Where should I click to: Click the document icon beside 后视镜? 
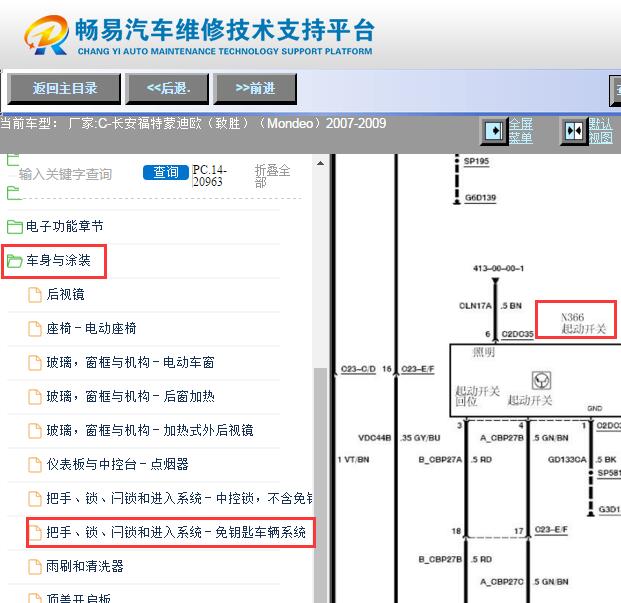click(x=35, y=295)
